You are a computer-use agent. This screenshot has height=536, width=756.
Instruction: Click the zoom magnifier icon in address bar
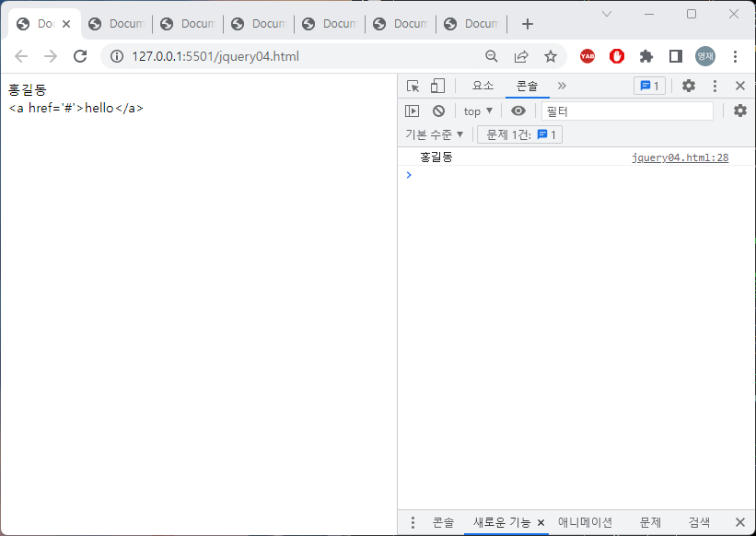[x=492, y=56]
